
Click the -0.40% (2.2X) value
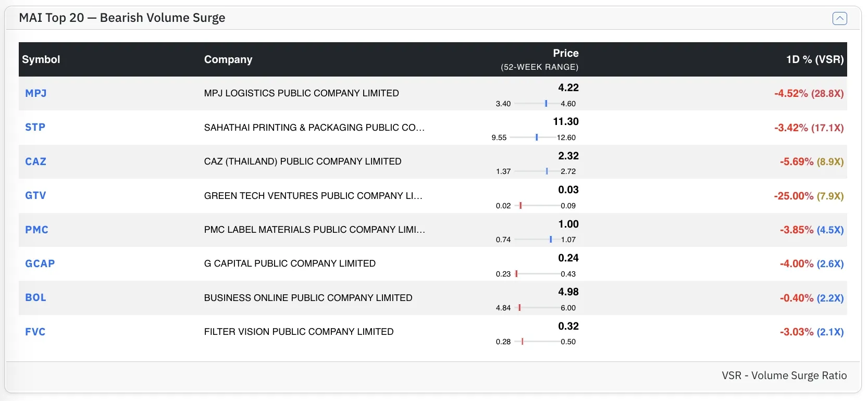coord(812,298)
